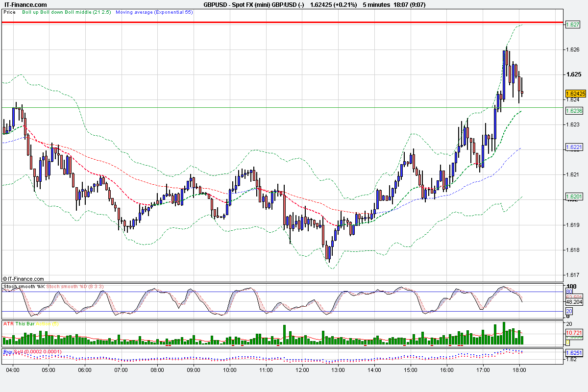Click the 1.621 price axis label
Viewport: 588px width, 392px height.
click(573, 174)
